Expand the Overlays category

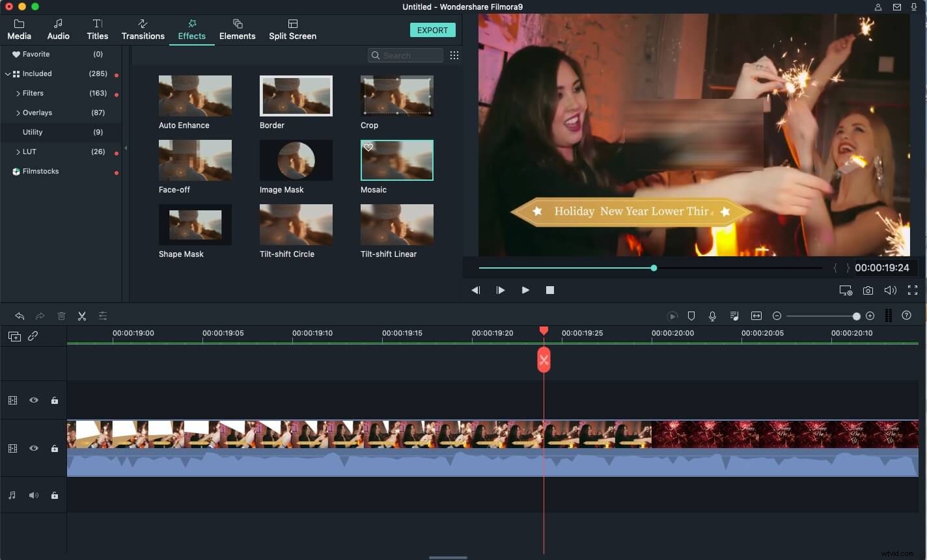pos(20,113)
